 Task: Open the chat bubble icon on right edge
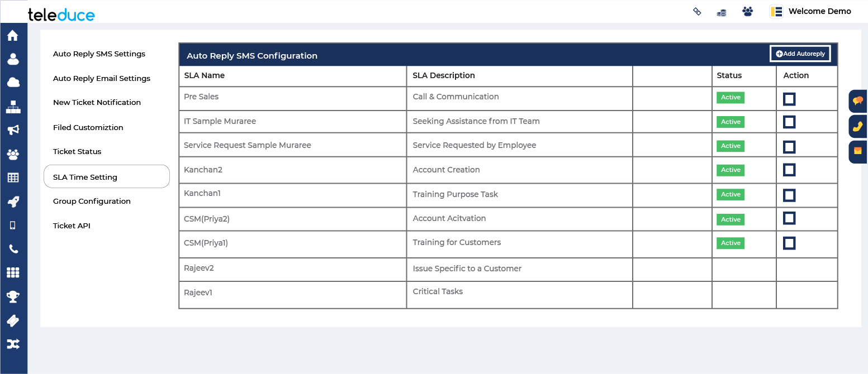click(858, 101)
